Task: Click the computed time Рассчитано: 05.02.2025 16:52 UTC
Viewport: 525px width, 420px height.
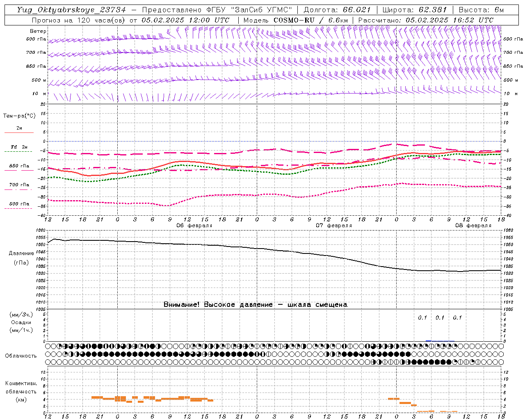Action: pos(426,20)
